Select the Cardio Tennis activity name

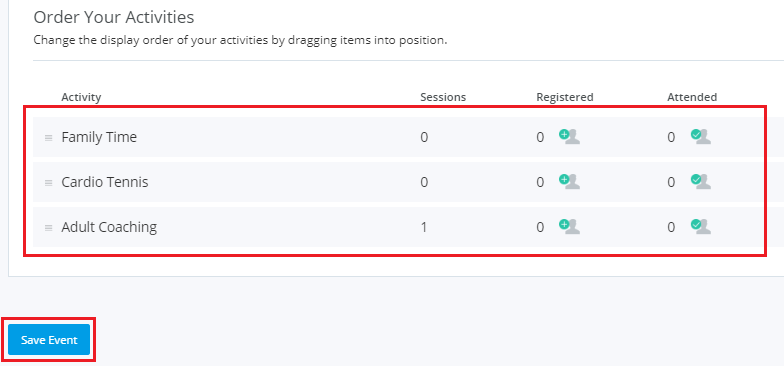click(x=105, y=182)
